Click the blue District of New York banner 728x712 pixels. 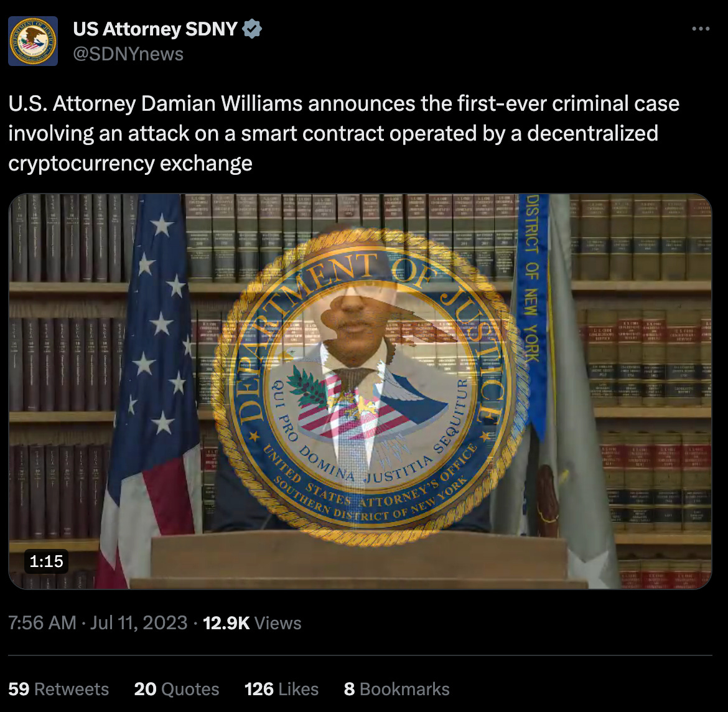pos(533,311)
